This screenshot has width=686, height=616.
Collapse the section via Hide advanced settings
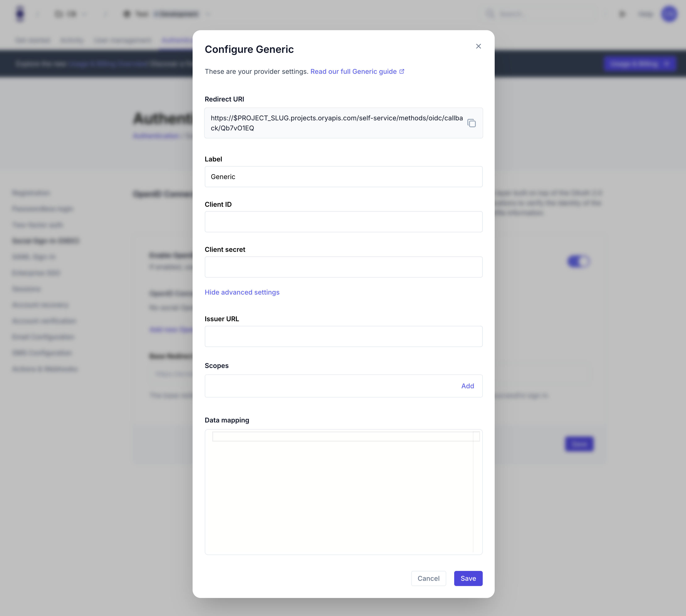pos(242,292)
